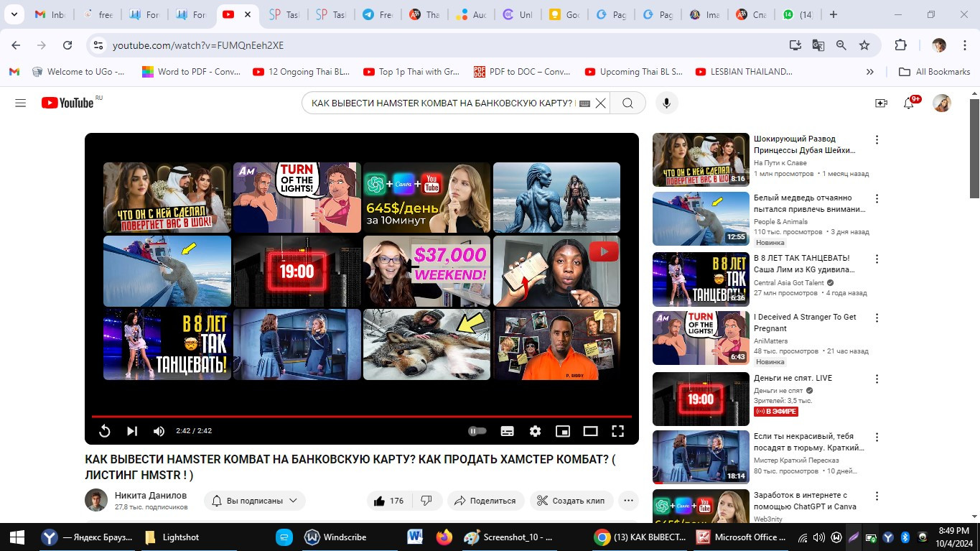Expand the Вы подписаны subscription dropdown
The image size is (980, 551).
[255, 501]
